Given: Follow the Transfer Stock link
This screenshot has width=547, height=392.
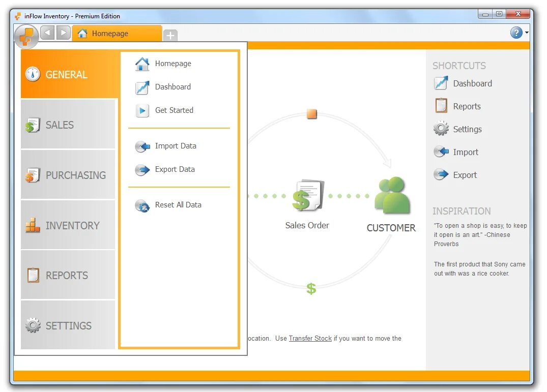Looking at the screenshot, I should [310, 338].
